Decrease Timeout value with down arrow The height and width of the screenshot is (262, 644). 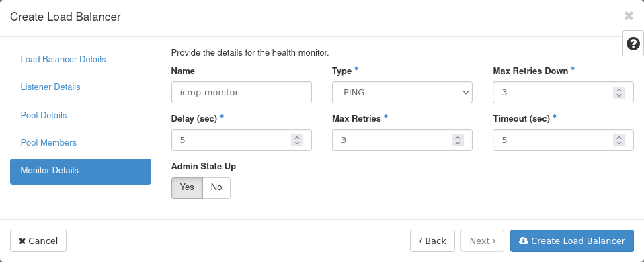618,143
